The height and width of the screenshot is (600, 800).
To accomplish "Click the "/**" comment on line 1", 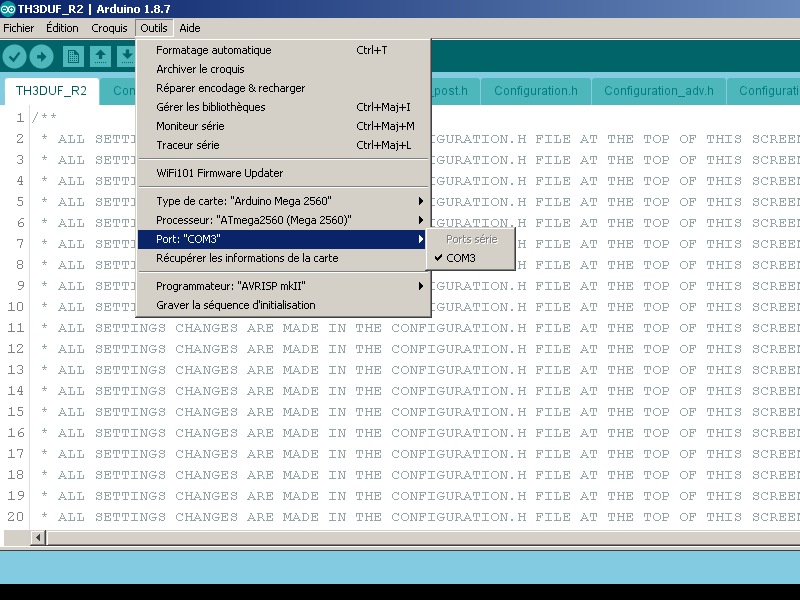I will (x=44, y=118).
